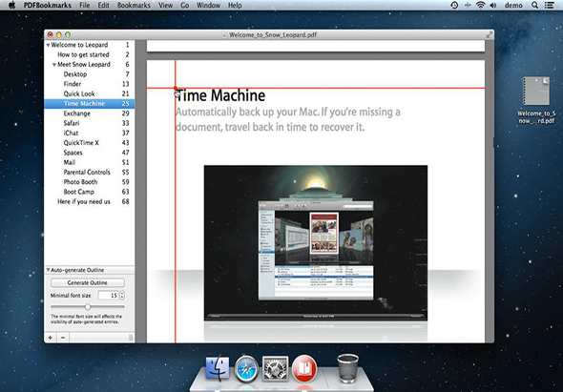This screenshot has height=392, width=563.
Task: Open the Edit menu
Action: click(x=104, y=5)
